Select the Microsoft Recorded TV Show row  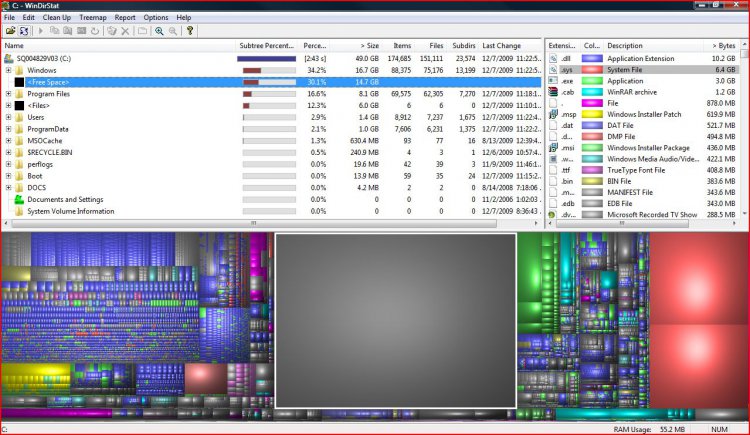[x=643, y=215]
